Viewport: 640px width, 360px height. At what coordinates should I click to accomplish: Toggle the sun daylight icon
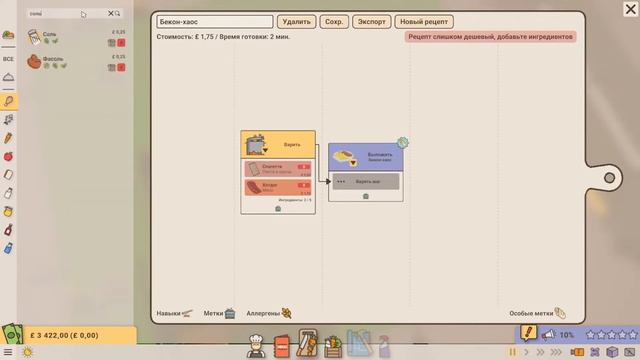tap(27, 352)
